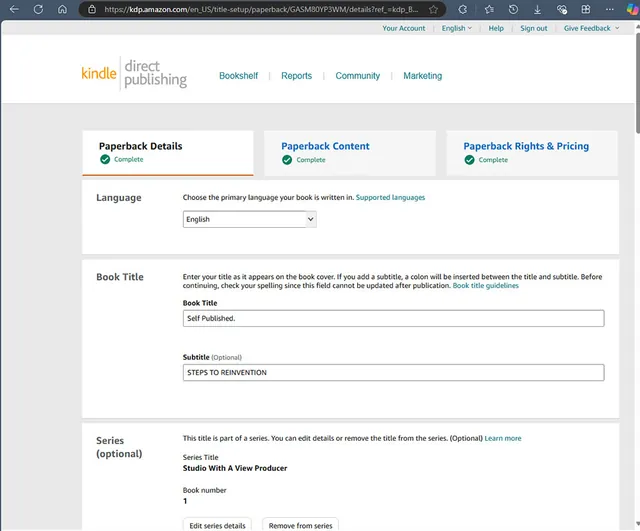Go to Bookshelf
Screen dimensions: 640x531
(x=238, y=76)
